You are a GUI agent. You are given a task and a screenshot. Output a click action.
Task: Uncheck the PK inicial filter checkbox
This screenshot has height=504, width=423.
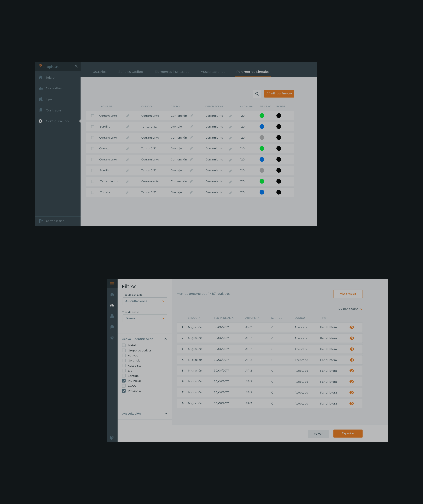[124, 381]
